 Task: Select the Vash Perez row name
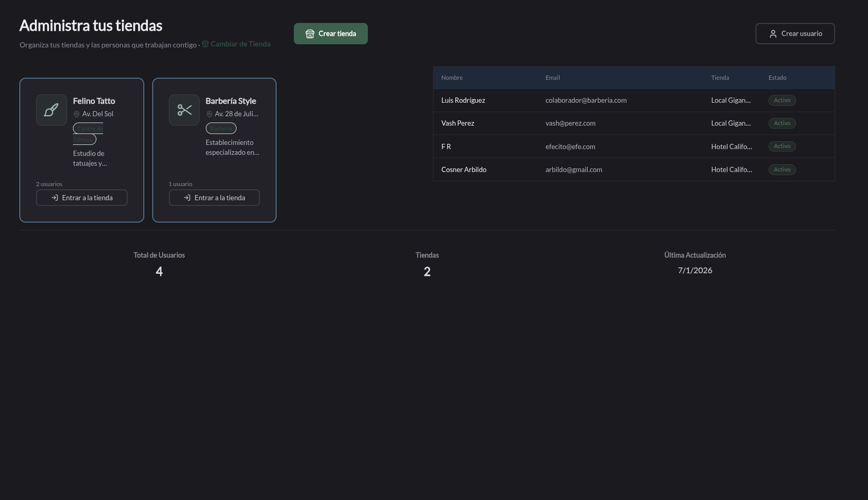pyautogui.click(x=457, y=123)
